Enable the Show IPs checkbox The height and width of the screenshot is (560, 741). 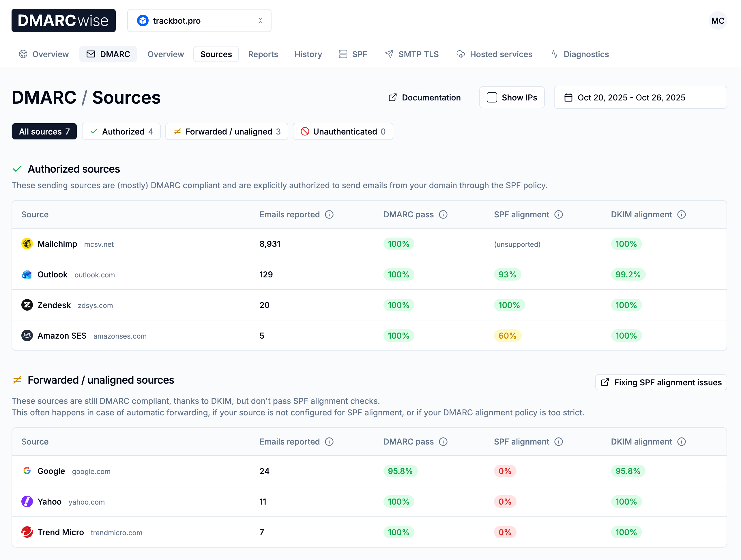[x=491, y=98]
